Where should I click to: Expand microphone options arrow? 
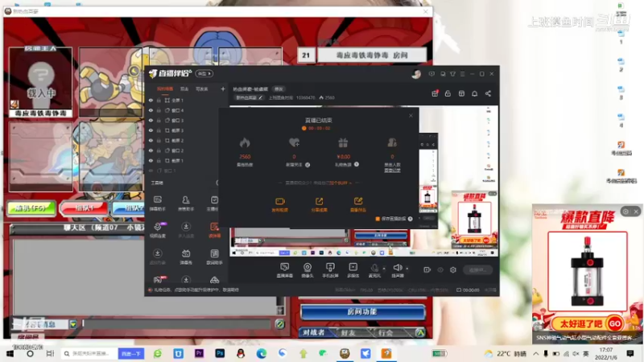[384, 269]
